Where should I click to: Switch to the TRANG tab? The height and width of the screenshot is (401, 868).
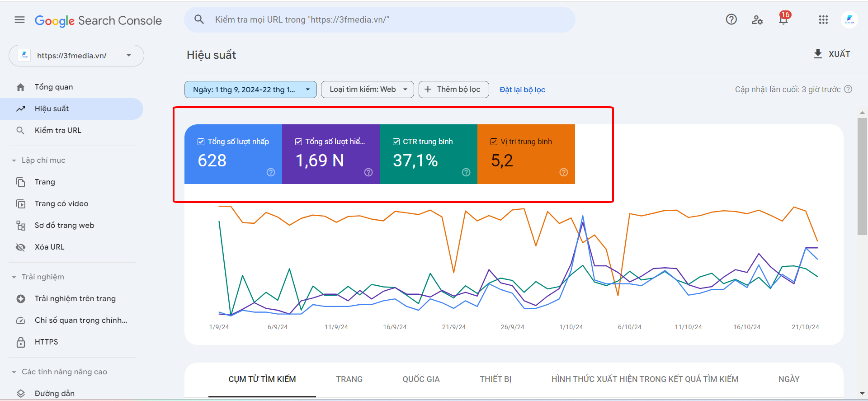(349, 379)
